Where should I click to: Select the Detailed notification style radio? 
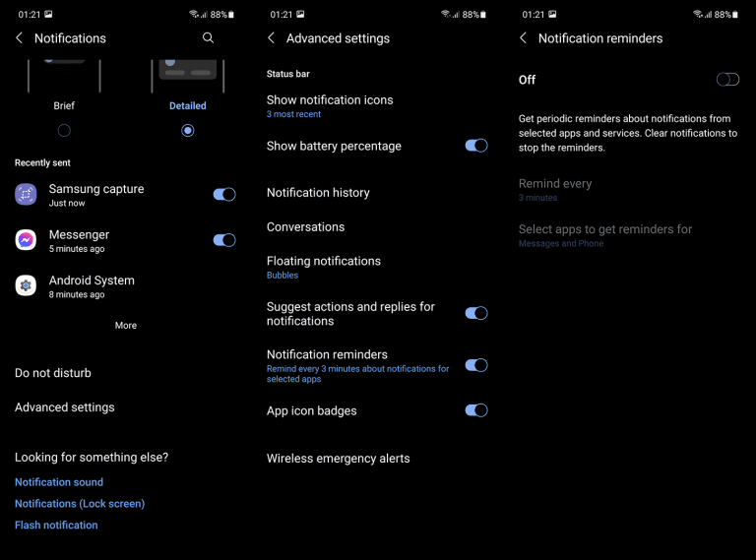coord(188,130)
